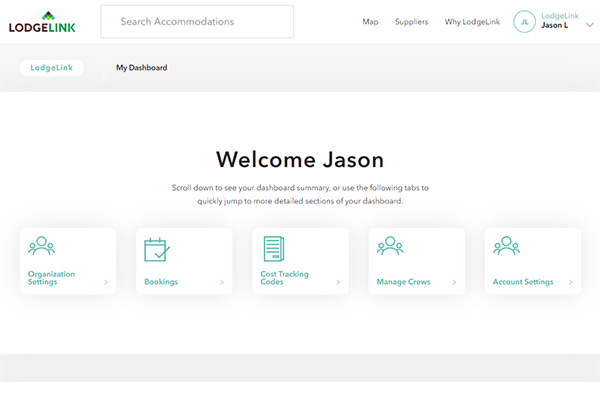
Task: Open the Why LodgeLink navigation item
Action: tap(472, 22)
